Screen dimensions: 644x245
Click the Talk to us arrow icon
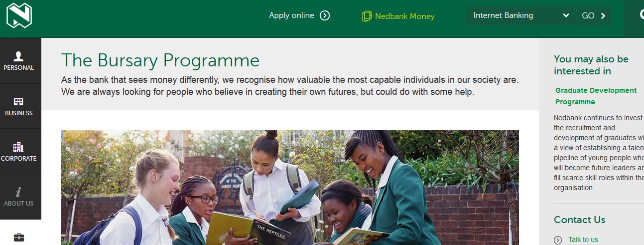click(558, 240)
